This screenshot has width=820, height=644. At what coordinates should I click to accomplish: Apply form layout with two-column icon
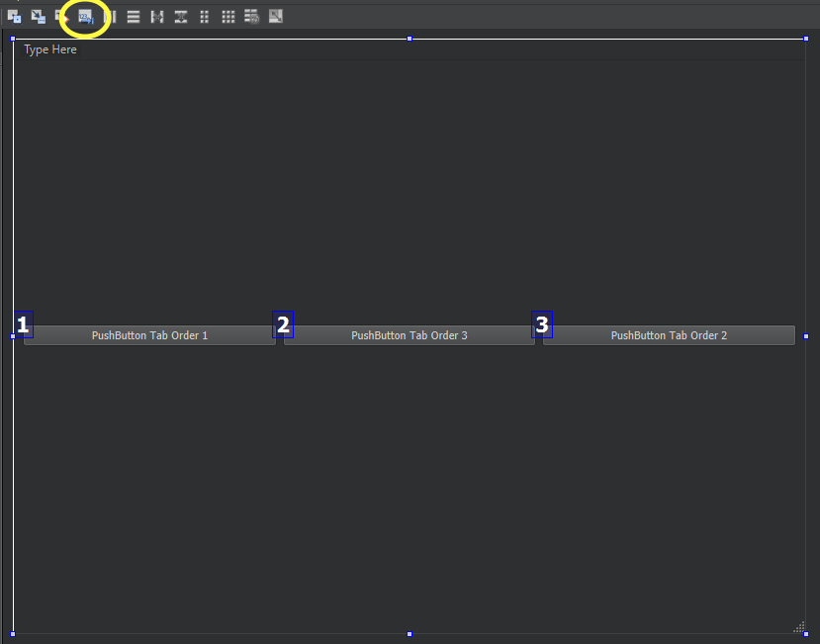coord(205,17)
